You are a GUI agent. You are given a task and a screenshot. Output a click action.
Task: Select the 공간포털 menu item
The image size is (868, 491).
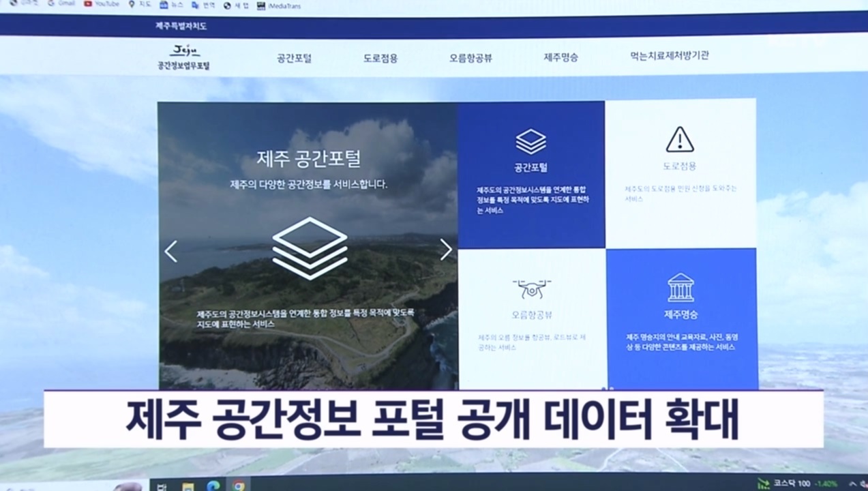point(294,58)
